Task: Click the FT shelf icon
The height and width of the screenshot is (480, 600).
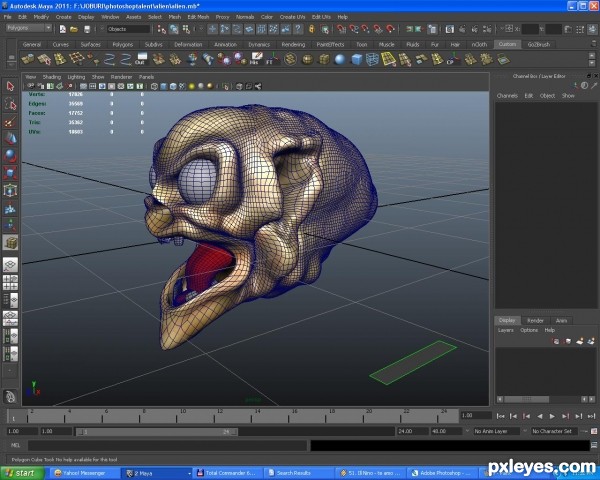Action: [x=272, y=59]
